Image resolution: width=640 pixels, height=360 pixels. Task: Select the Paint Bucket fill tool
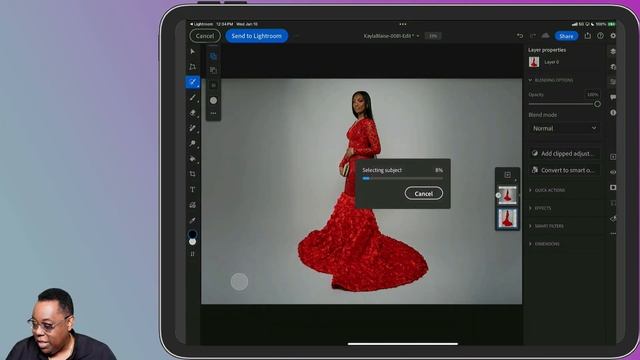[x=193, y=159]
